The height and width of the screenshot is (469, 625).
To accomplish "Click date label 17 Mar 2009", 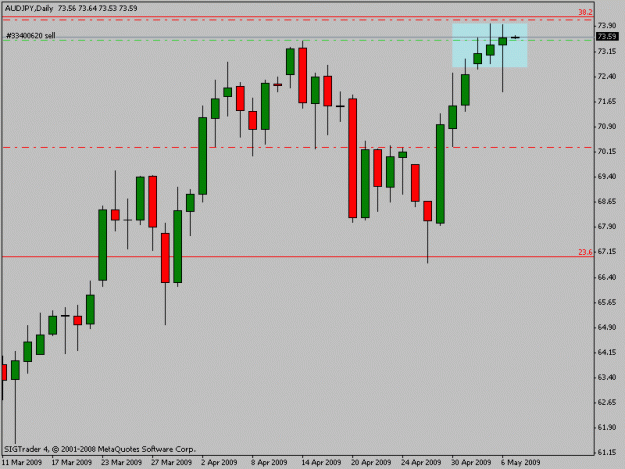I will 72,462.
